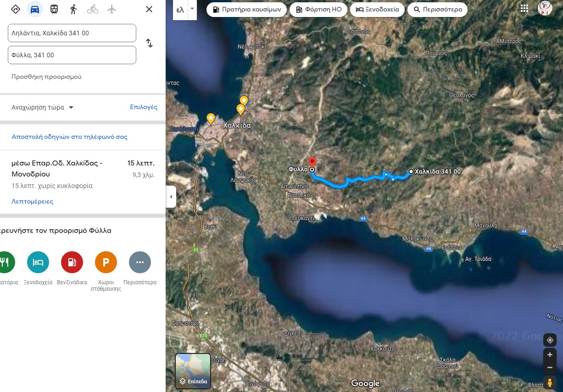Click the Βαθύ map label

tap(210, 226)
